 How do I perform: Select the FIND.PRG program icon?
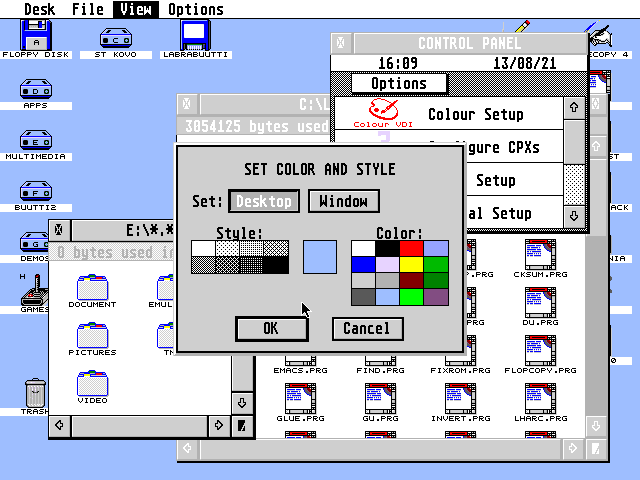click(380, 365)
